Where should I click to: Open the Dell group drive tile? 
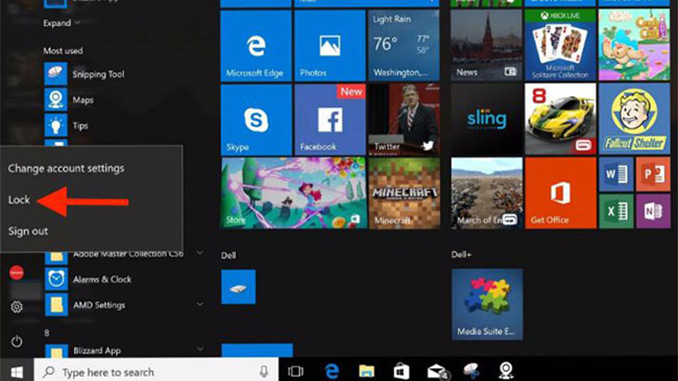[238, 287]
